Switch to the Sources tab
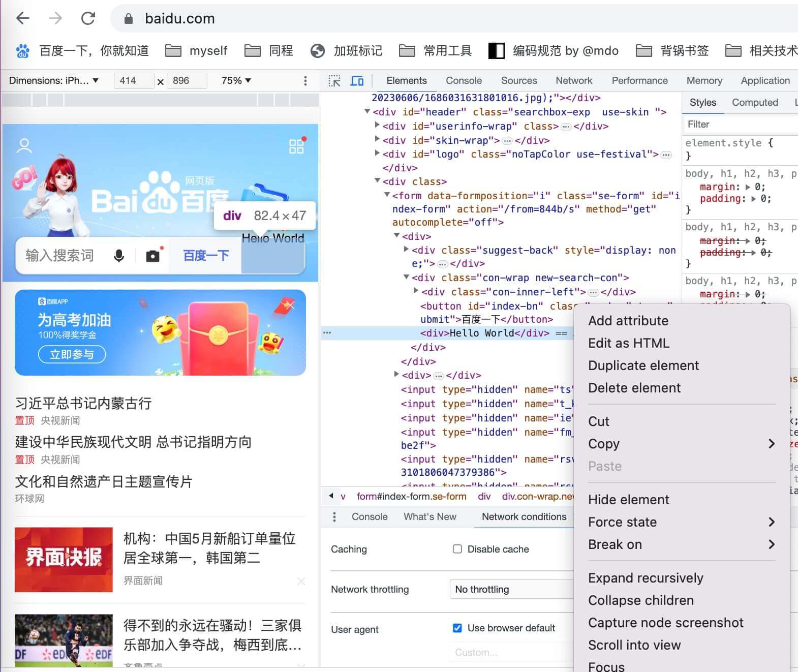Viewport: 798px width, 672px height. (x=519, y=81)
